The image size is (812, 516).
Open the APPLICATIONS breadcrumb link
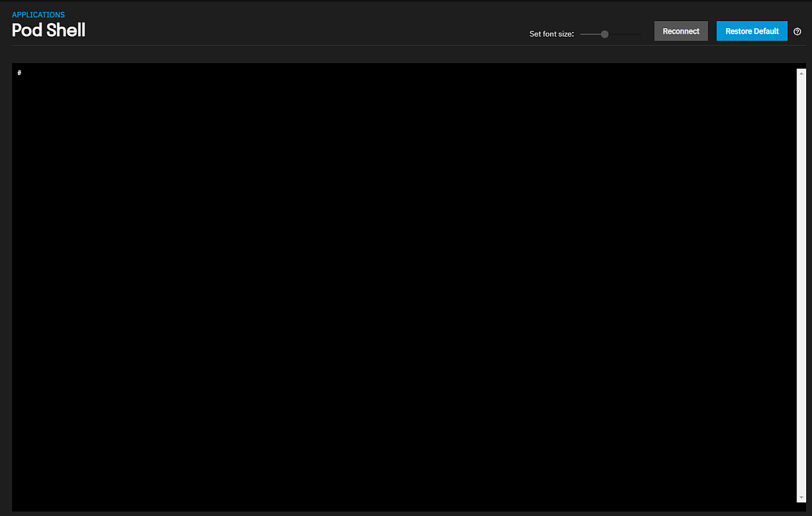click(38, 15)
